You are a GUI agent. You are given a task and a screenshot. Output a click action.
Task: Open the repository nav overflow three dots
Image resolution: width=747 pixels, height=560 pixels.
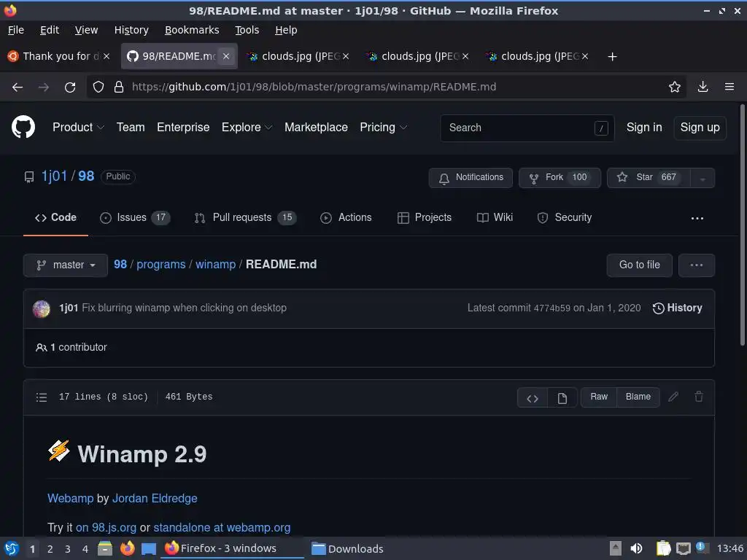[x=697, y=218]
